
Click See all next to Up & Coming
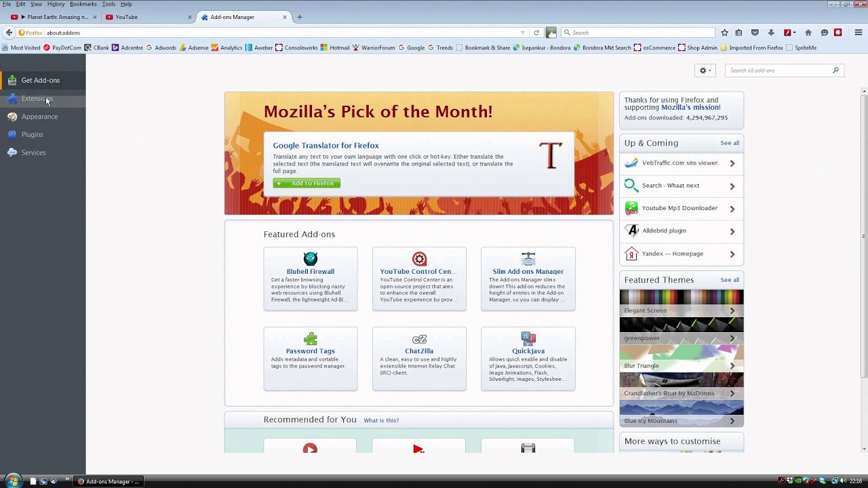pos(730,143)
